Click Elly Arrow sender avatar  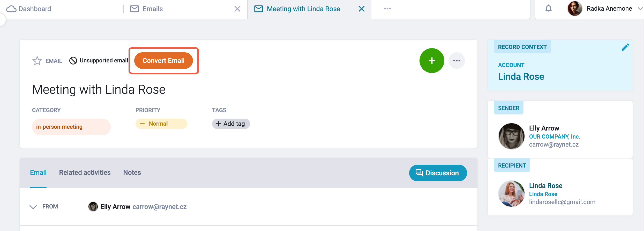click(x=511, y=136)
